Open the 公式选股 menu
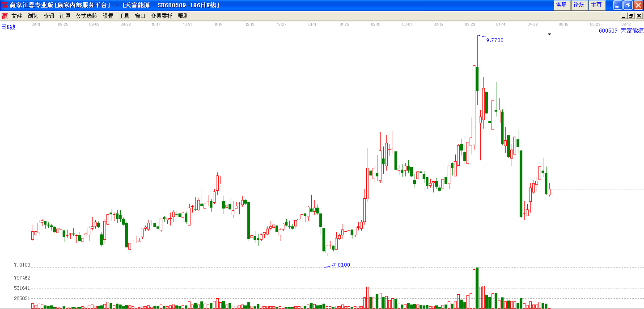 pos(86,16)
